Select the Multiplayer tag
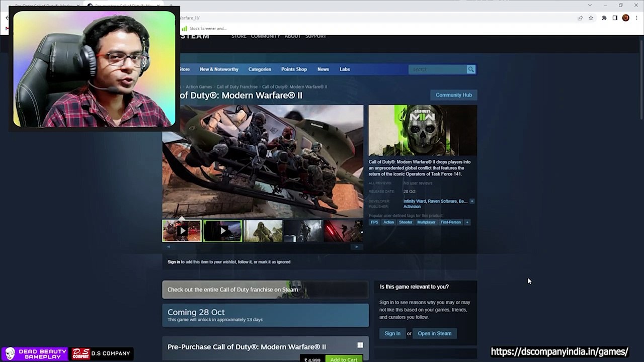644x362 pixels. 426,222
